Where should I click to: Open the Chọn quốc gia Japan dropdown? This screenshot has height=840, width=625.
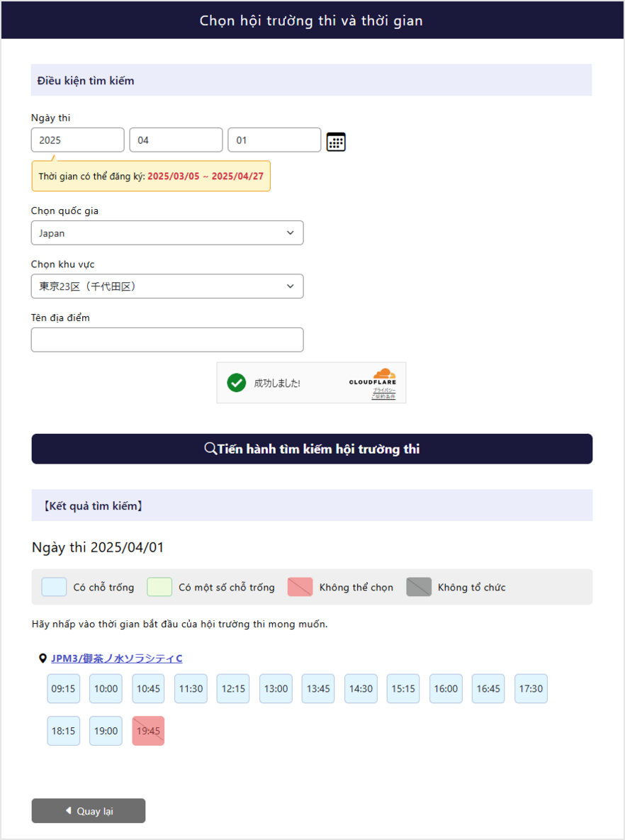point(167,233)
